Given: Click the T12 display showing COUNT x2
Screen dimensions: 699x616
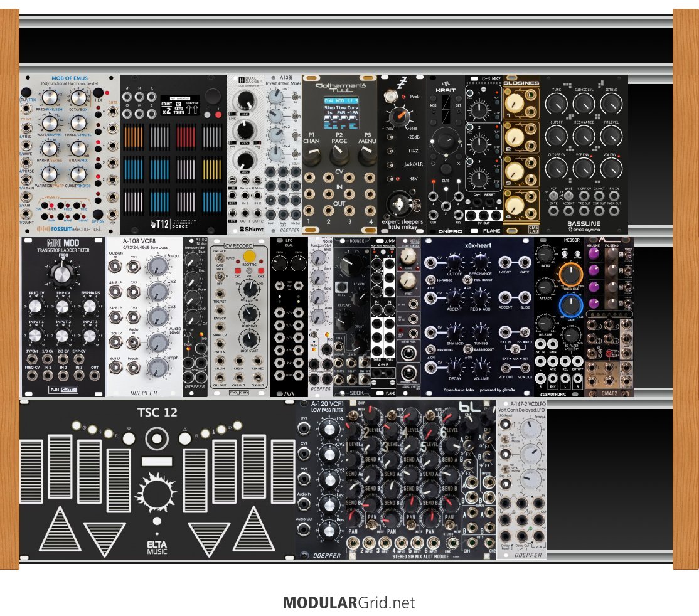Looking at the screenshot, I should coord(179,106).
